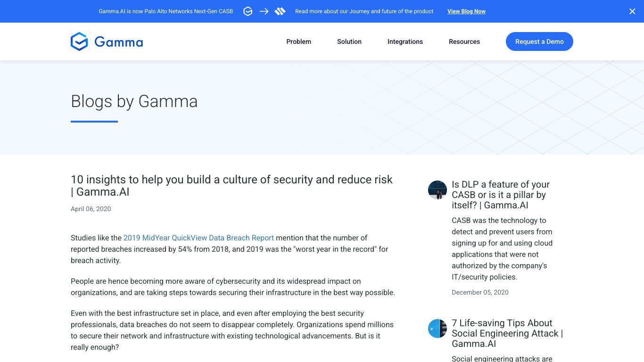Open the Social Engineering Attack article thumbnail

(438, 329)
